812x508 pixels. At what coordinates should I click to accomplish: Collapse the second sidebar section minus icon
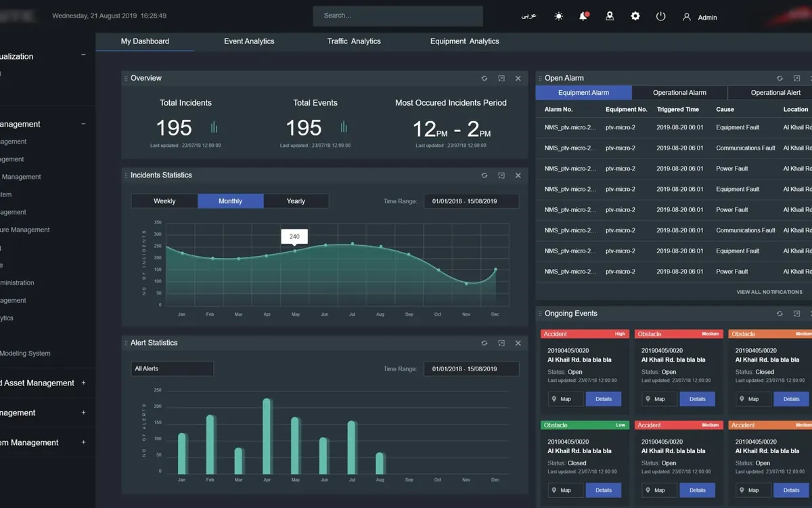click(x=84, y=124)
